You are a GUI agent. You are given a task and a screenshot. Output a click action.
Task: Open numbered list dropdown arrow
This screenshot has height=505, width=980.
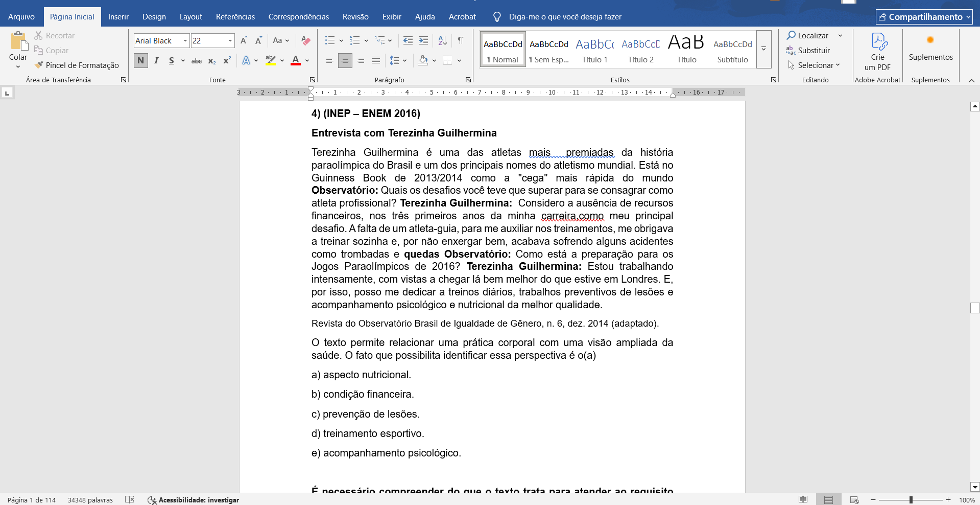pyautogui.click(x=366, y=40)
